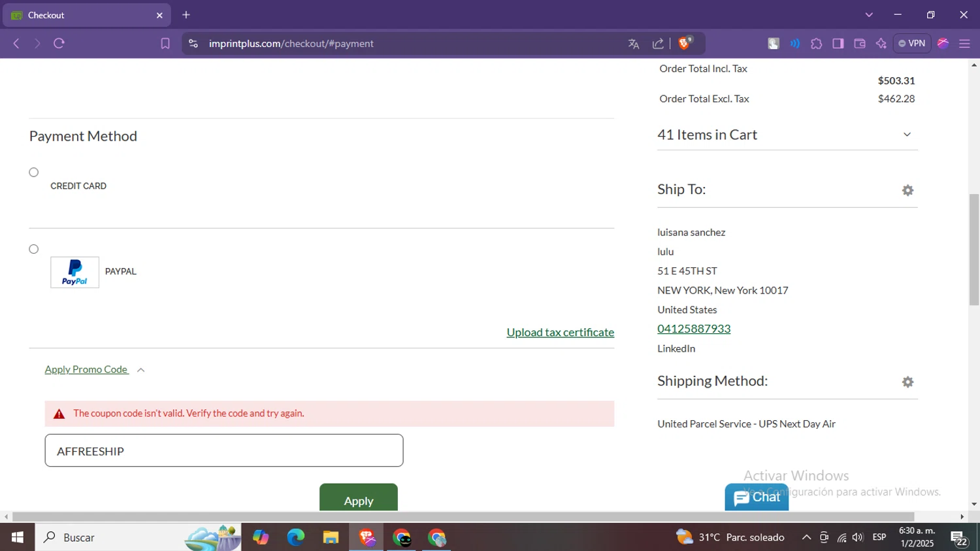Click the invalid coupon error message
Screen dimensions: 980x551
pyautogui.click(x=329, y=414)
